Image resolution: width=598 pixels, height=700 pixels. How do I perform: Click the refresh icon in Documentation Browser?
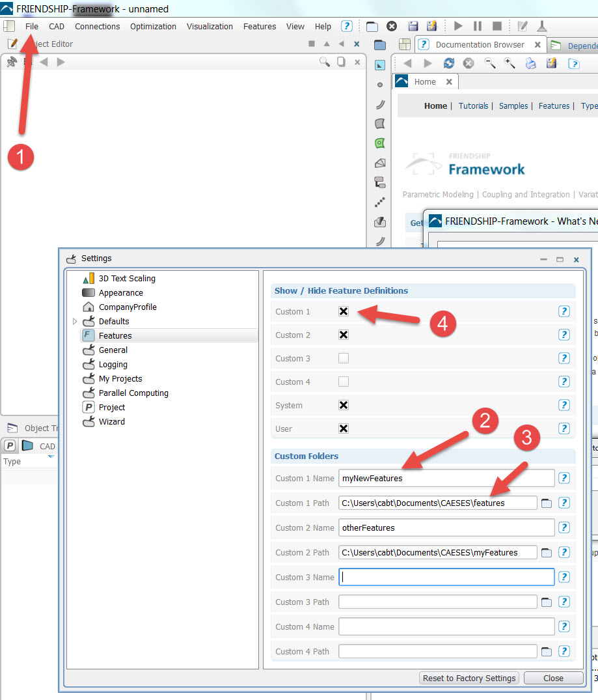tap(448, 63)
